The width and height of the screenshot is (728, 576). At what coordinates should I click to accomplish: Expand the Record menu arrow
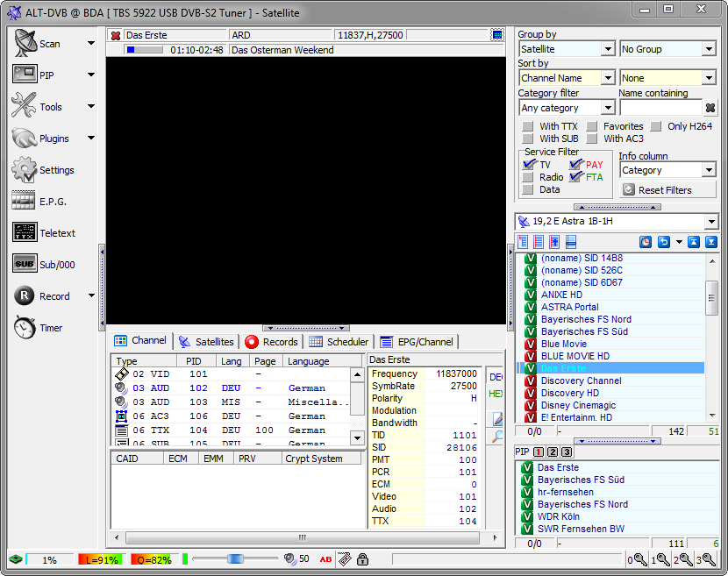click(x=91, y=295)
